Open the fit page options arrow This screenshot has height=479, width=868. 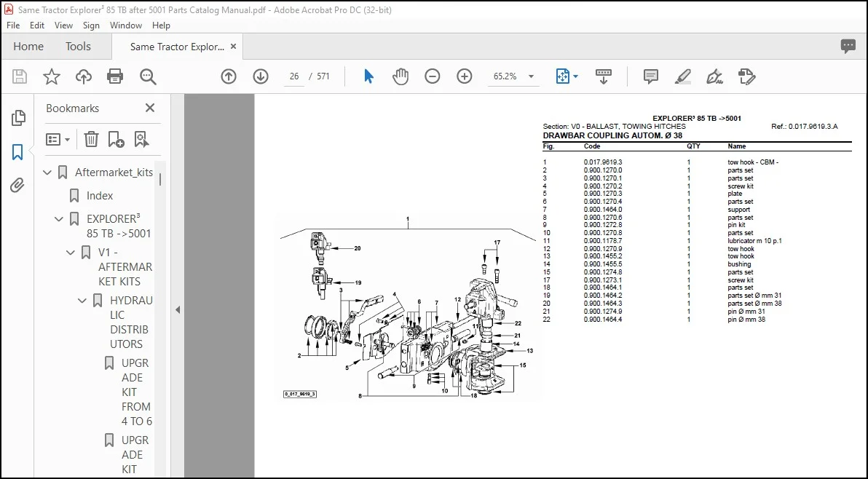(576, 76)
